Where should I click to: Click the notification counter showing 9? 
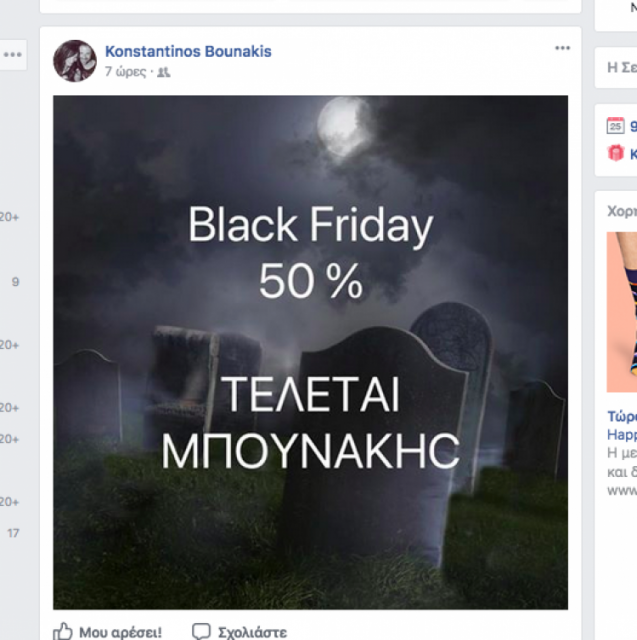click(15, 282)
